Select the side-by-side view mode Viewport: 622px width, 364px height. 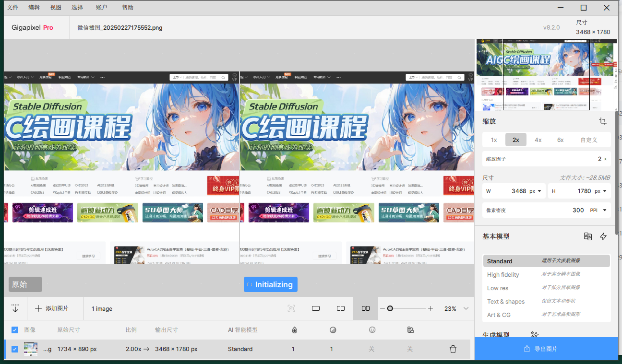pyautogui.click(x=365, y=308)
